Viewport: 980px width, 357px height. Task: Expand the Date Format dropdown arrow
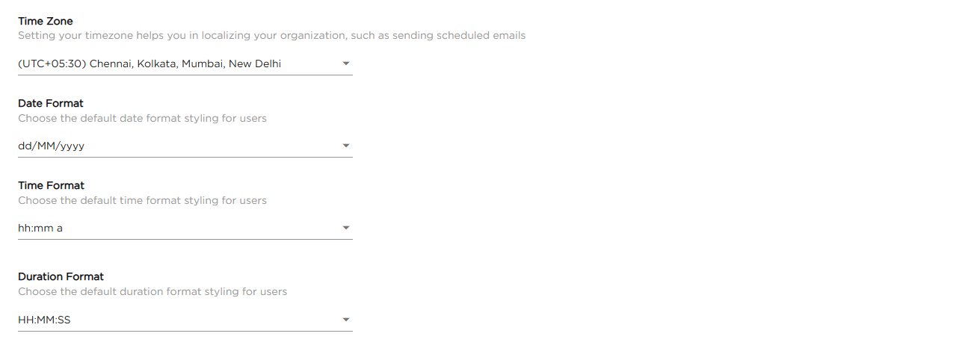345,146
